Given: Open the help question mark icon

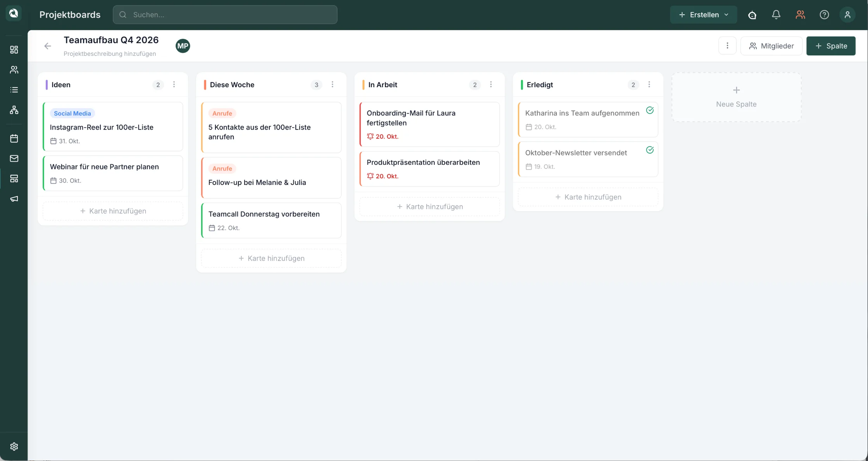Looking at the screenshot, I should pyautogui.click(x=824, y=15).
